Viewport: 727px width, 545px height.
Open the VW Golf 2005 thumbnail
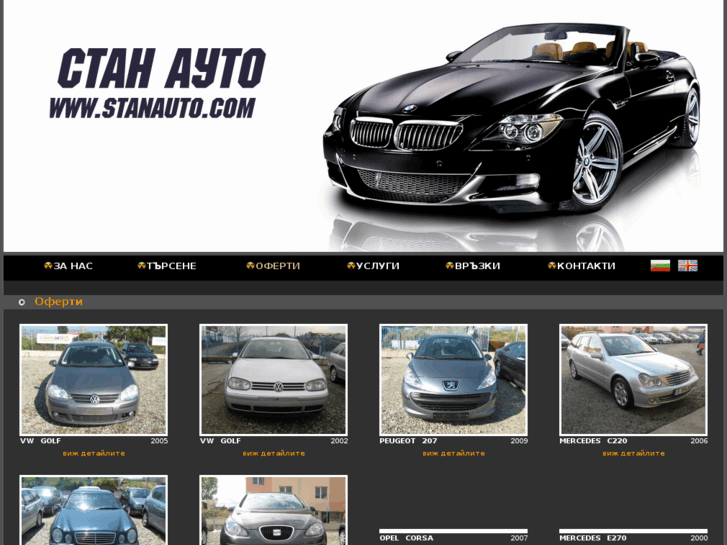[x=94, y=380]
